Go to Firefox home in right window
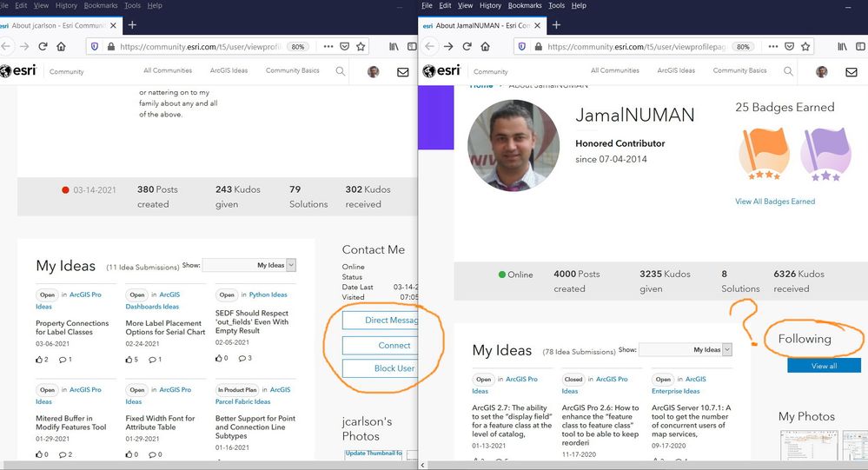The width and height of the screenshot is (868, 470). tap(486, 47)
